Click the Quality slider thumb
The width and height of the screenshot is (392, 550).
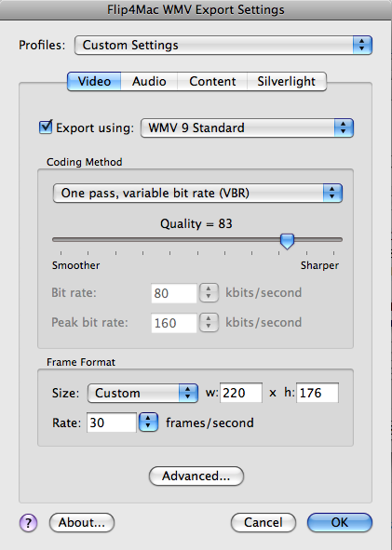[287, 241]
